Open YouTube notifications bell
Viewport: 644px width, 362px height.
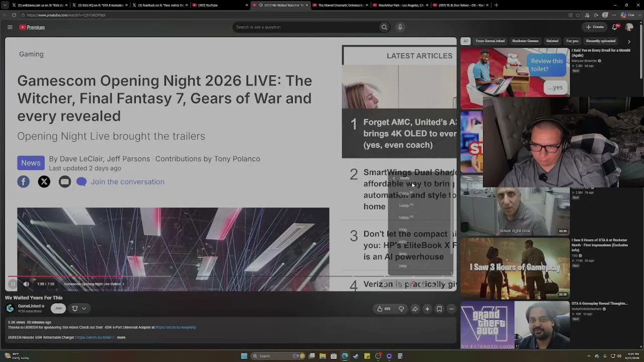coord(615,27)
